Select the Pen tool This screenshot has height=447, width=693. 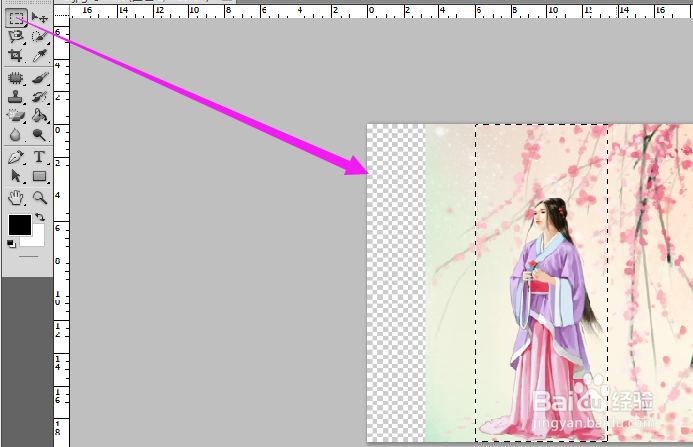(x=16, y=157)
